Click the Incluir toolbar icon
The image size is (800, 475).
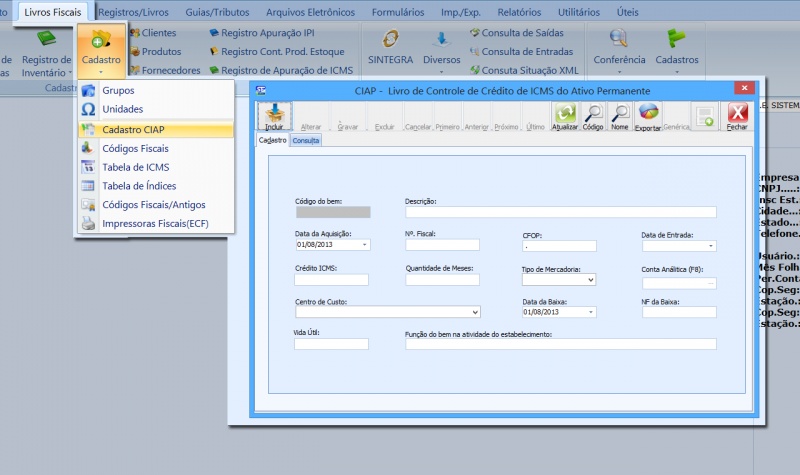pos(274,115)
